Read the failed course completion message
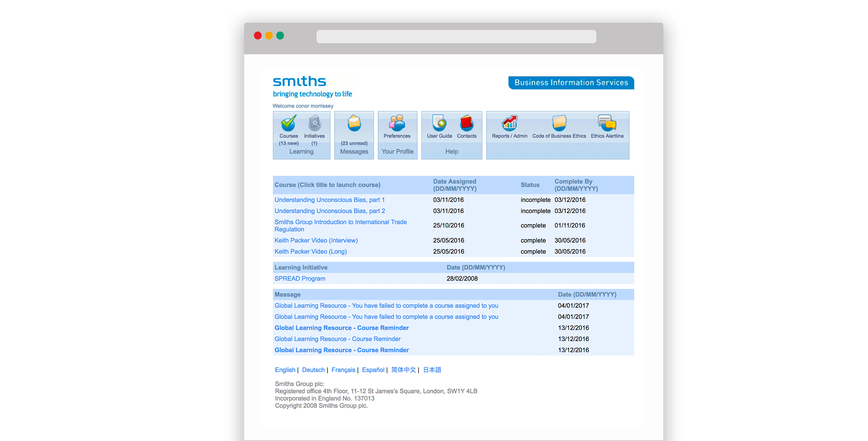The width and height of the screenshot is (868, 441). coord(386,305)
